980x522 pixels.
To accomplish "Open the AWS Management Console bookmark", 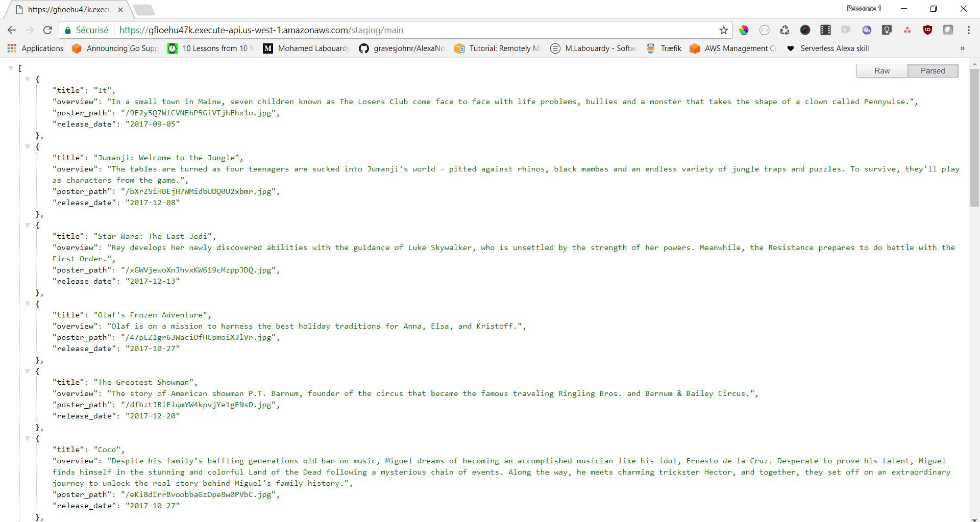I will (733, 48).
